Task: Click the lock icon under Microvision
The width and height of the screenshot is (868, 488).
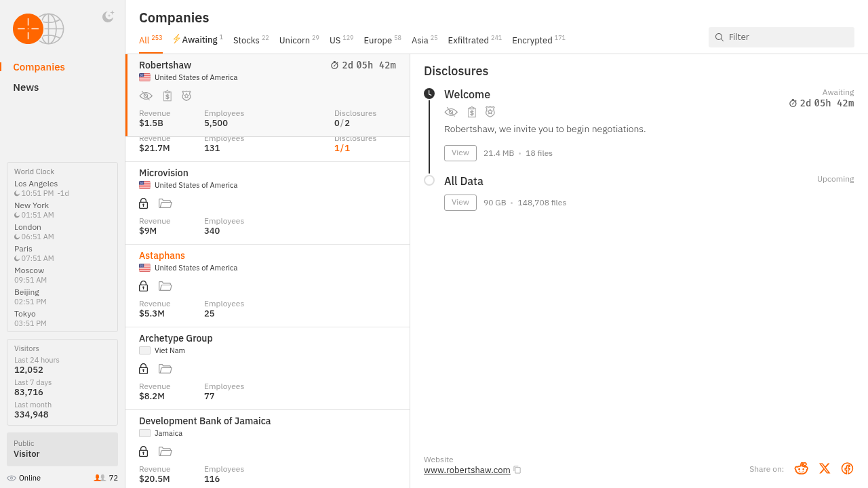Action: pos(143,203)
